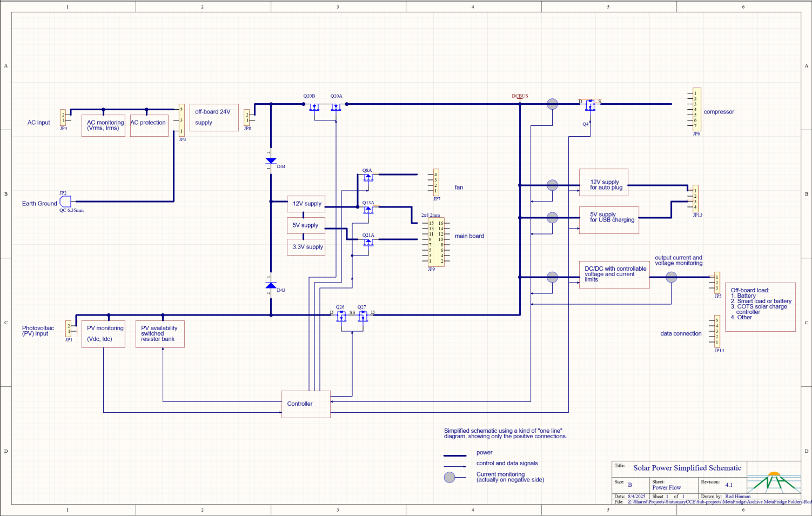812x516 pixels.
Task: Click the Q4 MOSFET near compressor
Action: coord(590,106)
